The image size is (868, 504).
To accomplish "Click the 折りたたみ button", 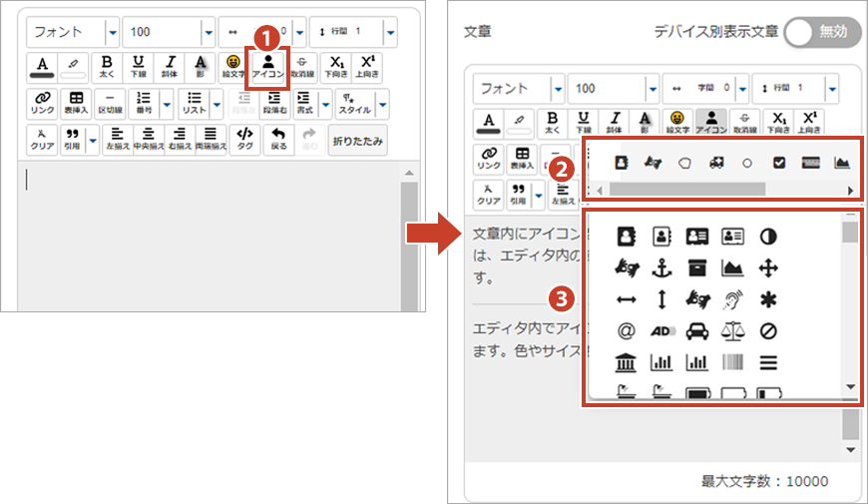I will (x=357, y=140).
